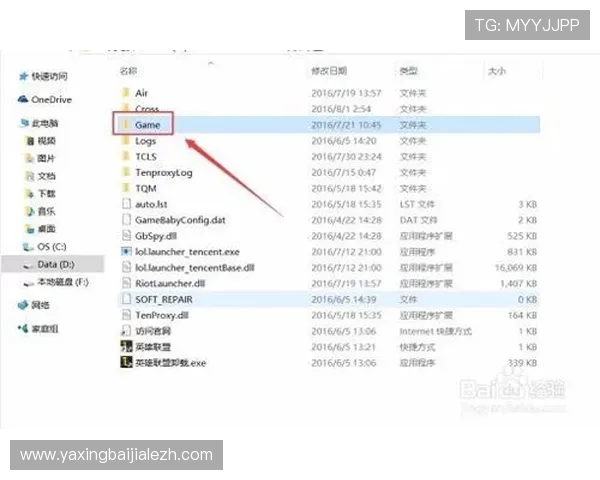Click the 快速访问 star icon

pyautogui.click(x=23, y=76)
